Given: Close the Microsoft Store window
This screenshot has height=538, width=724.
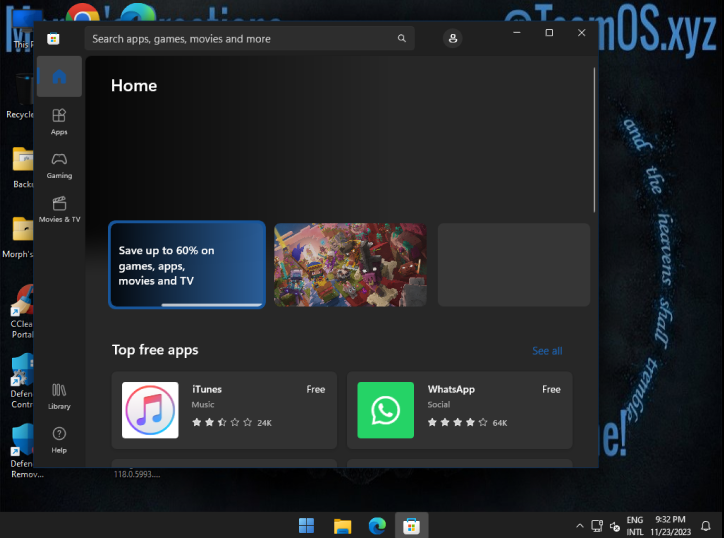Looking at the screenshot, I should 581,32.
